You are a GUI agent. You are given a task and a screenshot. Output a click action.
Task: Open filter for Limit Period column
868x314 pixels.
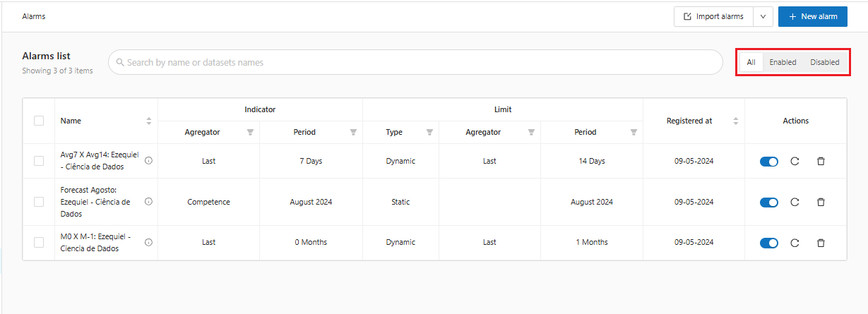634,133
